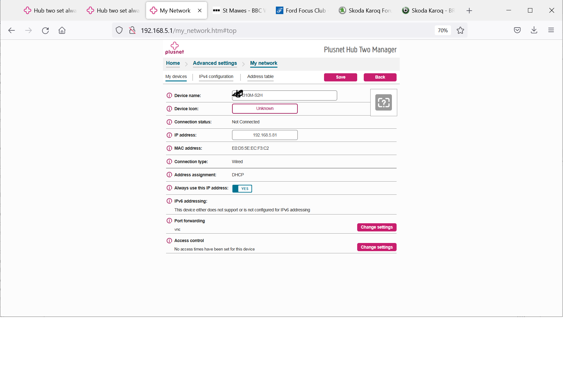Save the device settings

coord(340,77)
